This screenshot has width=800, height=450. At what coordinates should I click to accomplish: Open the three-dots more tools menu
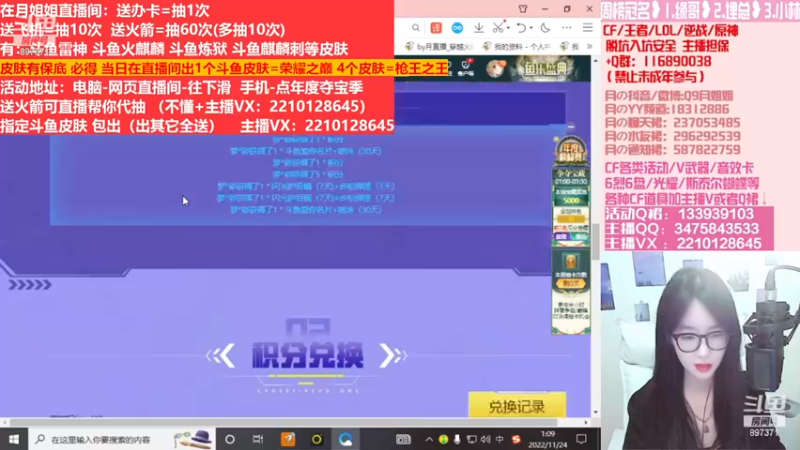[x=567, y=28]
